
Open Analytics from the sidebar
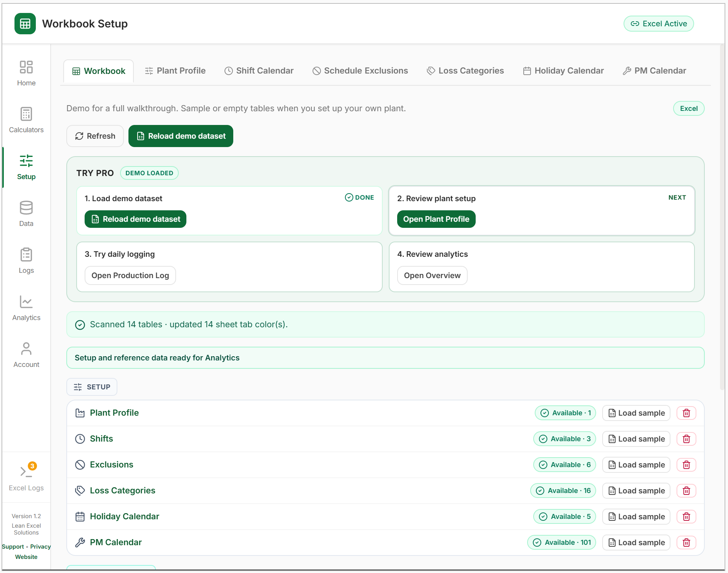[x=26, y=308]
